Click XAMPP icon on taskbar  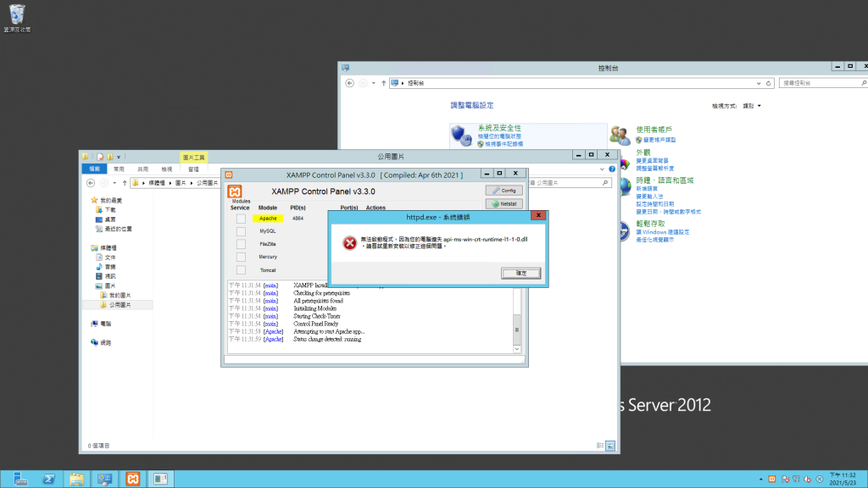point(133,479)
